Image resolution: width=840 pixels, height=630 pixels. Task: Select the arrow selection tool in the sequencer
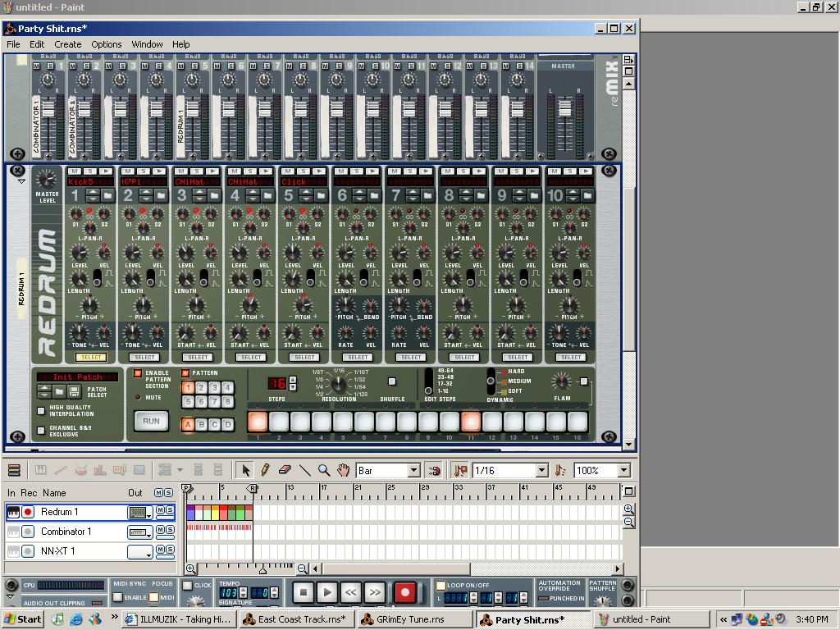(246, 470)
